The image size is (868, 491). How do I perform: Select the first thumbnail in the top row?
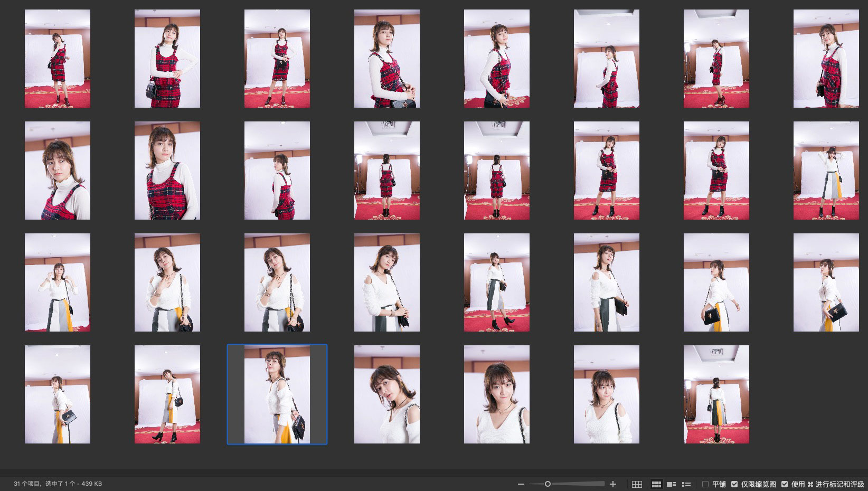click(x=58, y=59)
